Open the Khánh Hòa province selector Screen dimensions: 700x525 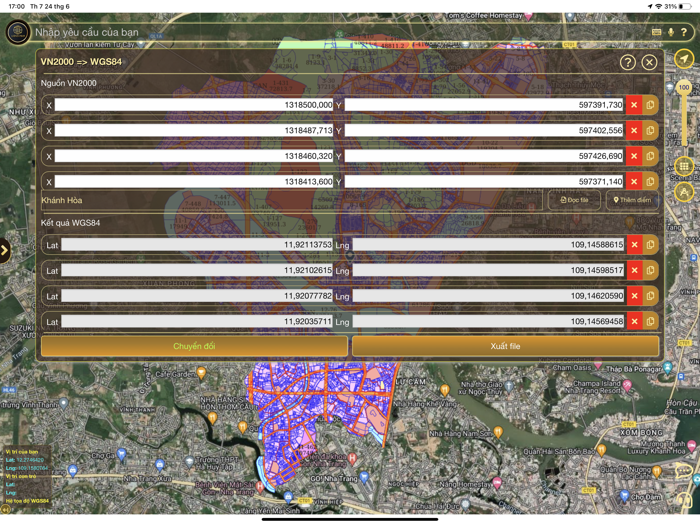pos(291,200)
